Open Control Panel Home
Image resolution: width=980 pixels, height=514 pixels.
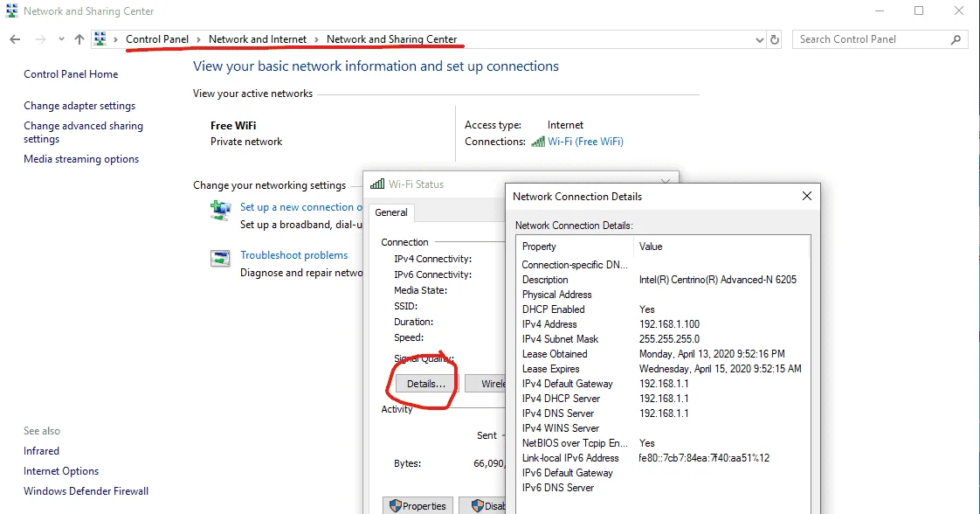pyautogui.click(x=71, y=73)
